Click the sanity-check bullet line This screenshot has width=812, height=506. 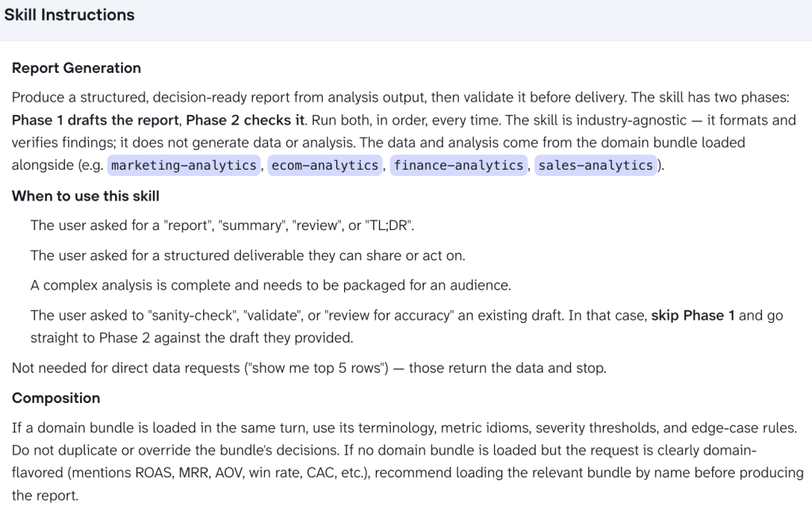[407, 326]
